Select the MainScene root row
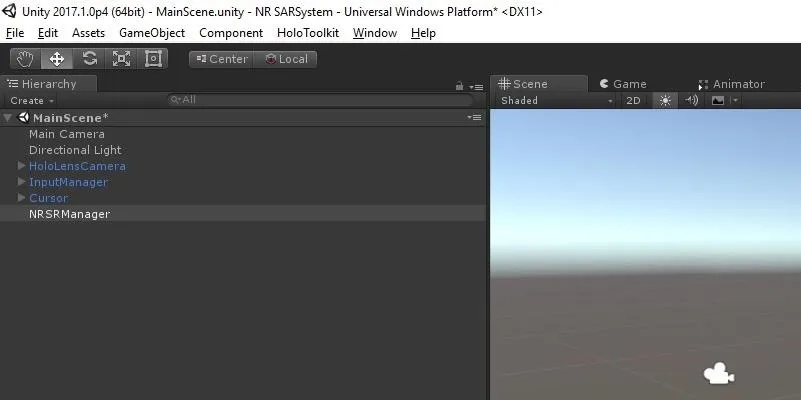 243,117
